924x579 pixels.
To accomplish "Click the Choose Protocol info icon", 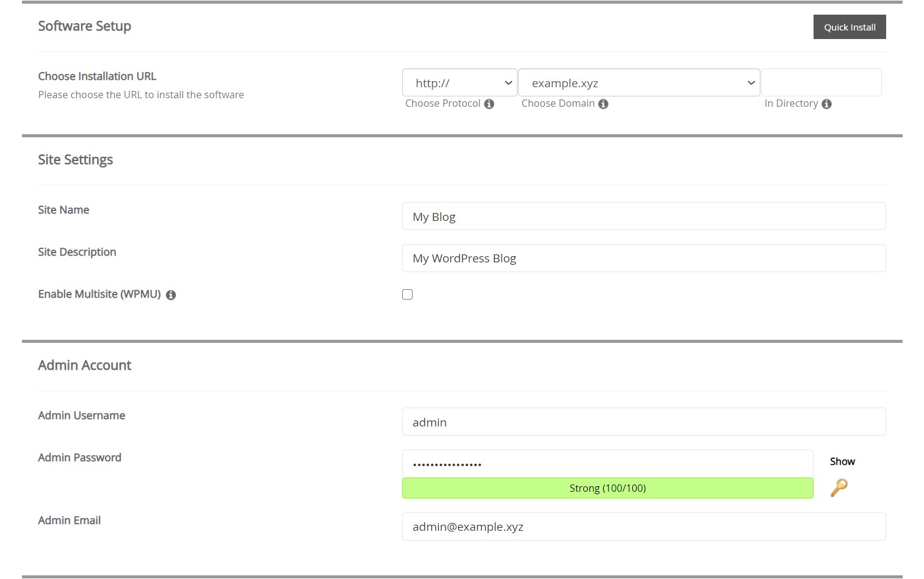I will point(489,104).
